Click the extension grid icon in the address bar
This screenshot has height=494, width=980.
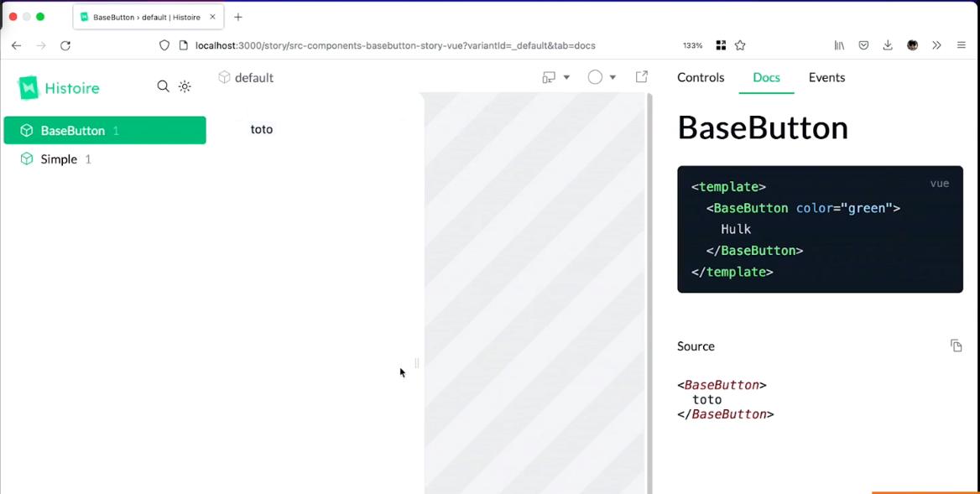(720, 45)
